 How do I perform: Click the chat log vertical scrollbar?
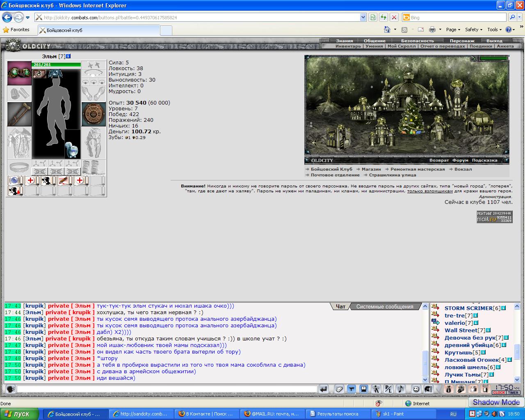click(x=425, y=343)
